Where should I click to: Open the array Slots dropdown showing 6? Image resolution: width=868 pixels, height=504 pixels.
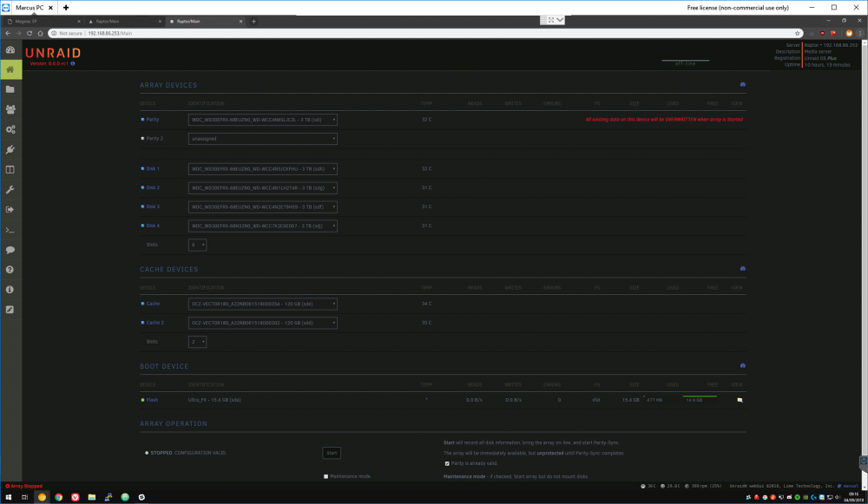click(x=198, y=245)
